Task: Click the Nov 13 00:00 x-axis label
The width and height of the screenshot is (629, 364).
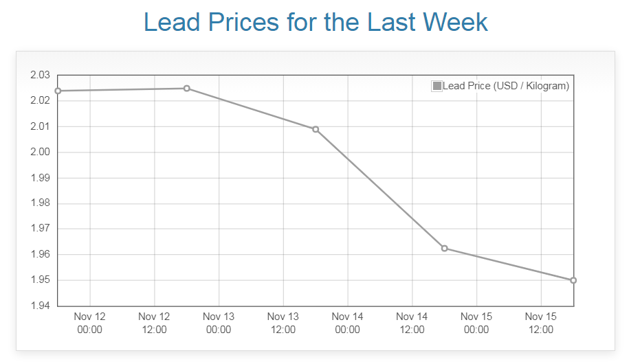Action: pyautogui.click(x=219, y=323)
